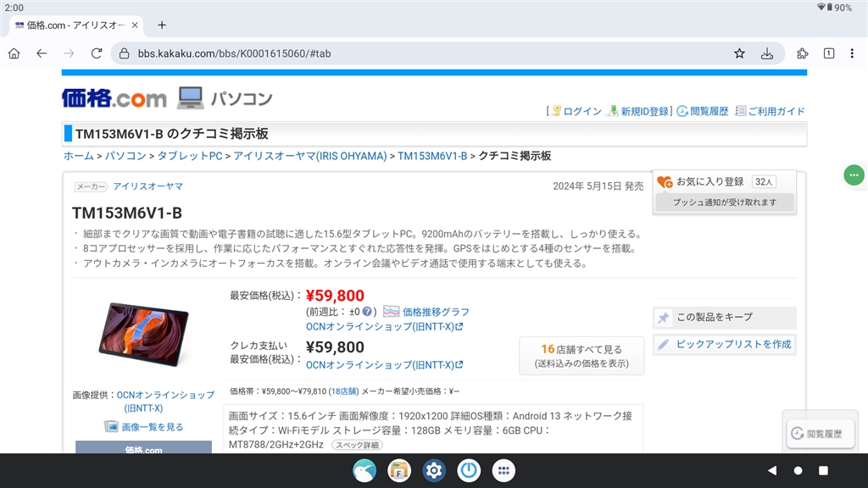Click プッシュ通知が受け取れます banner
Screen dimensions: 868x488
pos(724,202)
